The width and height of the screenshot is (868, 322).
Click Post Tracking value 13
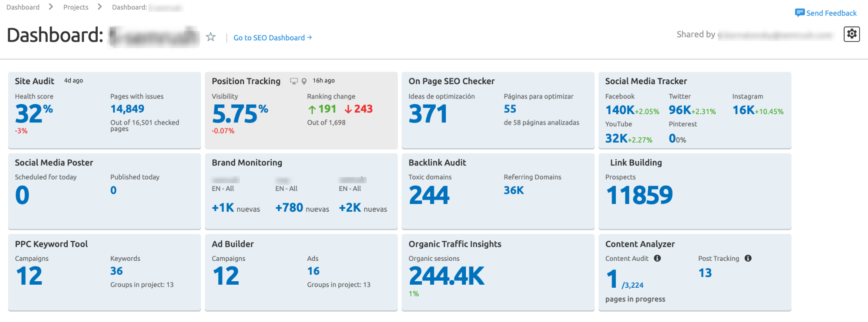[705, 273]
